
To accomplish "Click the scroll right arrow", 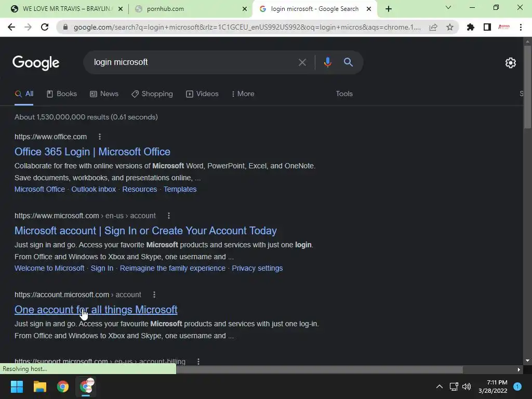I will 519,369.
